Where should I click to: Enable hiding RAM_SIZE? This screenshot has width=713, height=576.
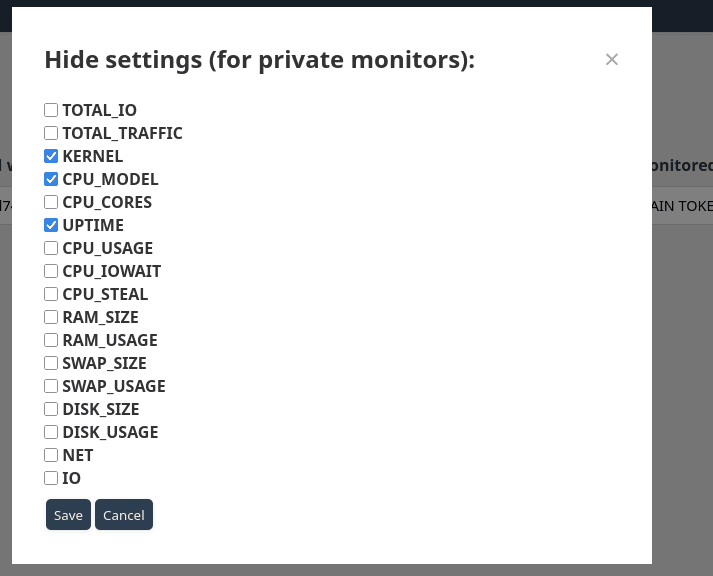(x=51, y=317)
